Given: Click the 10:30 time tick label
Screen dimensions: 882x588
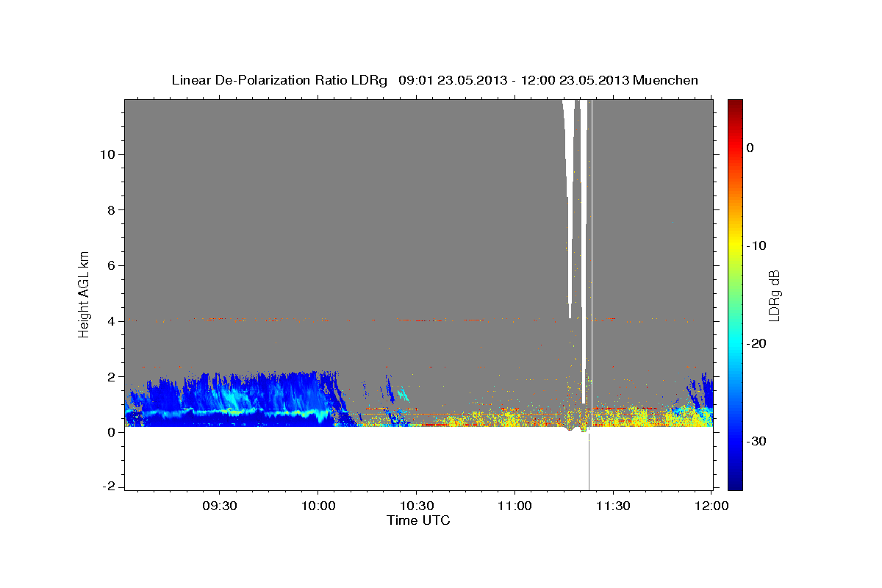Looking at the screenshot, I should click(417, 506).
